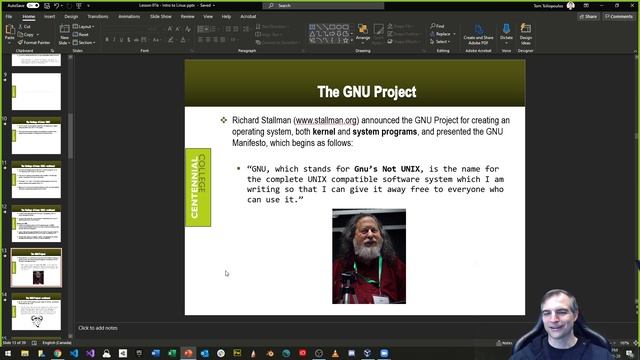Expand the Copy dropdown arrow
This screenshot has width=640, height=360.
pos(38,35)
